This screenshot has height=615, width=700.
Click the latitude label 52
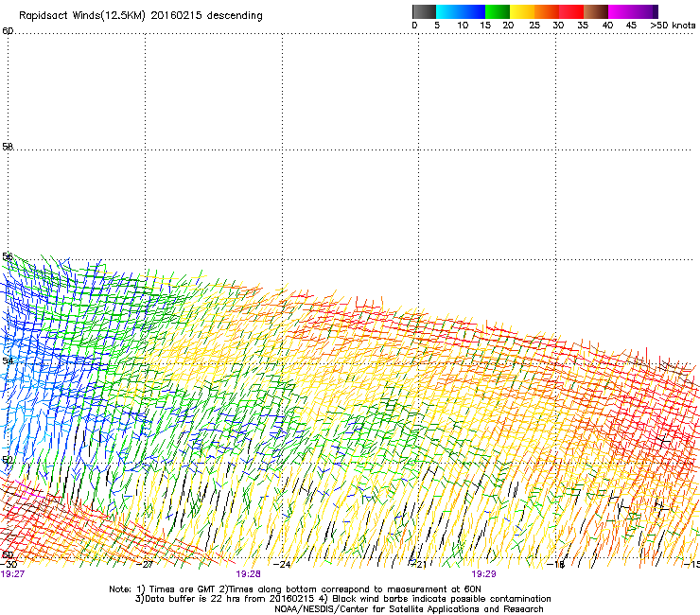[x=8, y=460]
